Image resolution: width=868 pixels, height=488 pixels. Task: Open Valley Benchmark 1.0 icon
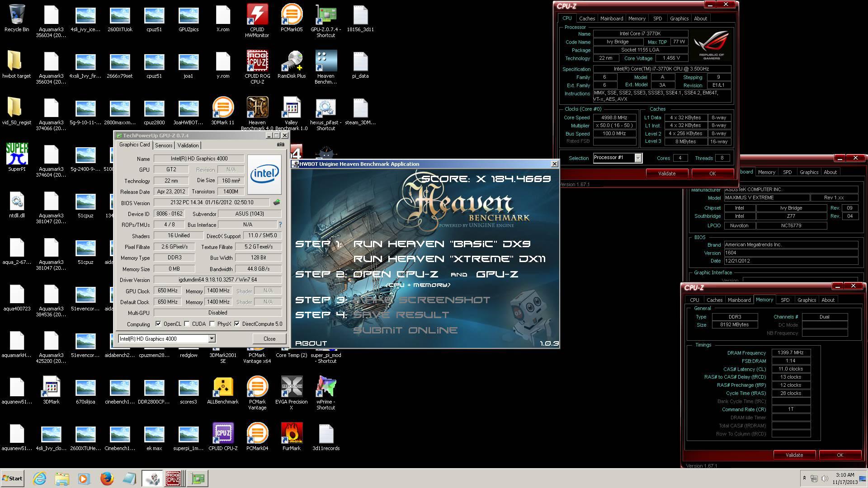(291, 113)
